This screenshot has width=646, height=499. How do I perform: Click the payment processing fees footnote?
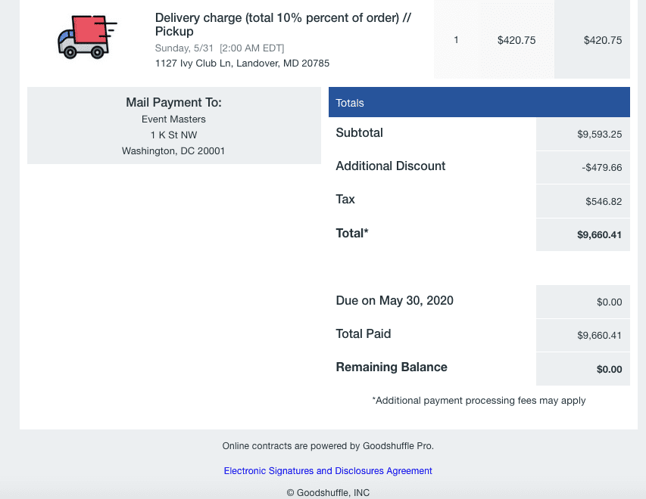pyautogui.click(x=479, y=401)
